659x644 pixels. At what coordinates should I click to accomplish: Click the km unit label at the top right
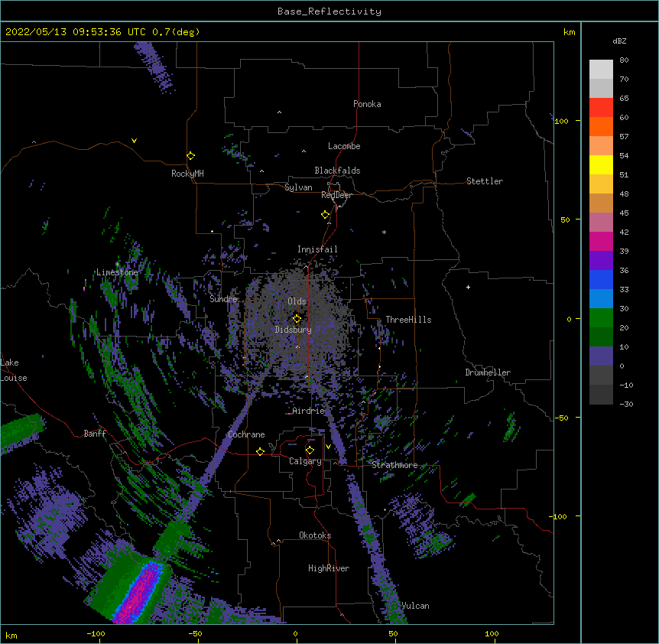point(569,32)
